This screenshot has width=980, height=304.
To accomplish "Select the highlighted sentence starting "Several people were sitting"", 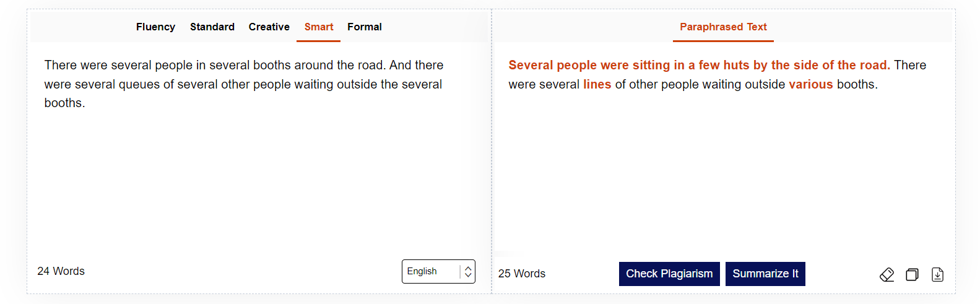I will pyautogui.click(x=699, y=65).
